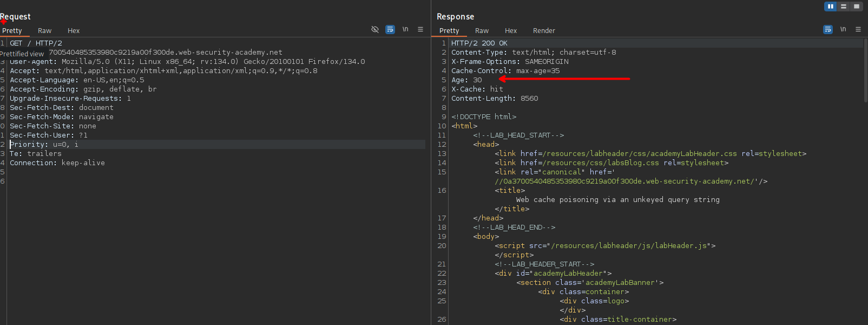868x325 pixels.
Task: Click the Upgrade-Insecure-Requests header line
Action: 70,98
